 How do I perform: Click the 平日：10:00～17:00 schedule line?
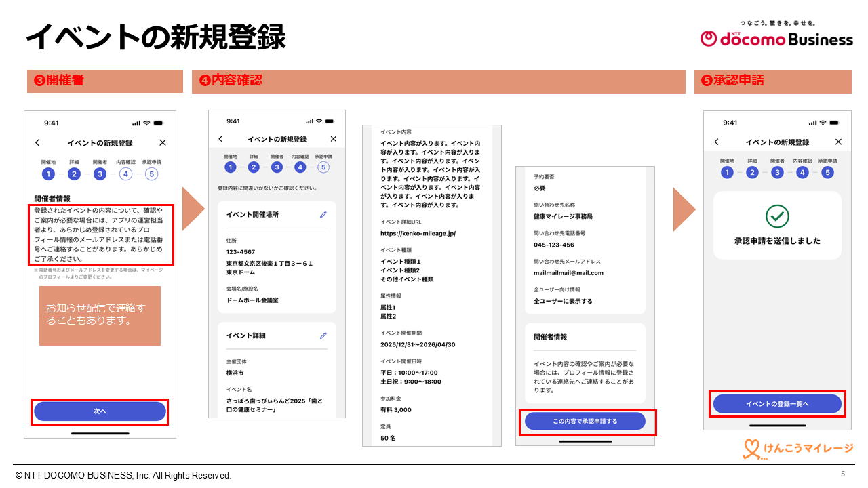tap(409, 373)
